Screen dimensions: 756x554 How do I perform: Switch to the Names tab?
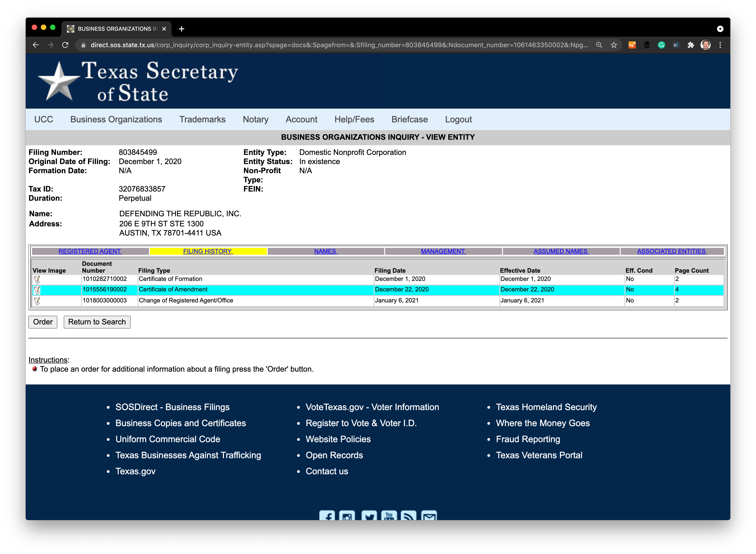326,251
